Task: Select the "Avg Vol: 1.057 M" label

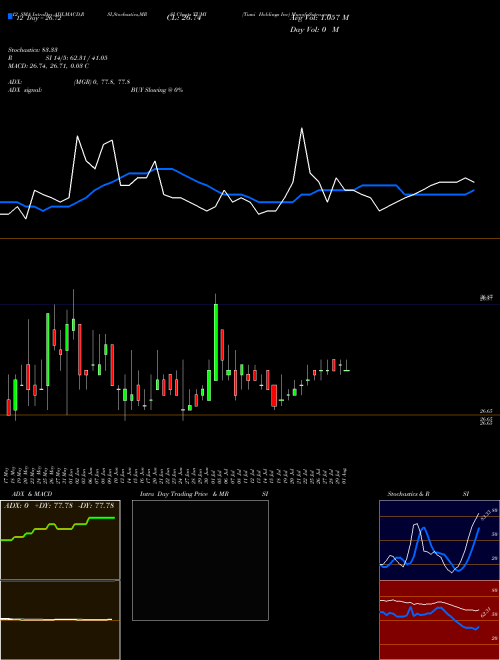Action: click(x=319, y=18)
